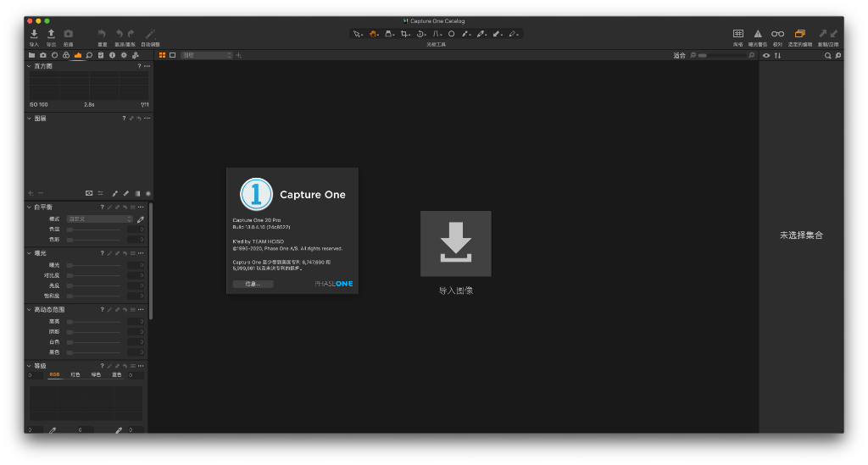868x465 pixels.
Task: Switch viewer to single-view mode
Action: point(173,55)
